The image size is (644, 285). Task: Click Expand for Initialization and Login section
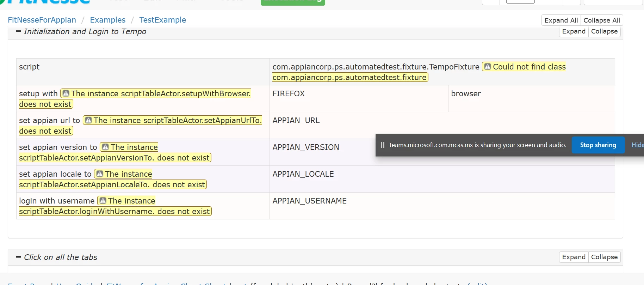pyautogui.click(x=574, y=31)
